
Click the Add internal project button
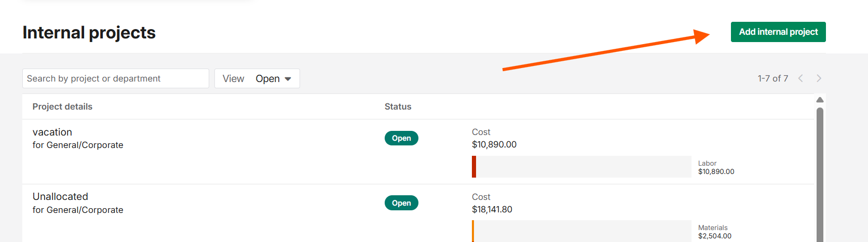click(x=778, y=32)
